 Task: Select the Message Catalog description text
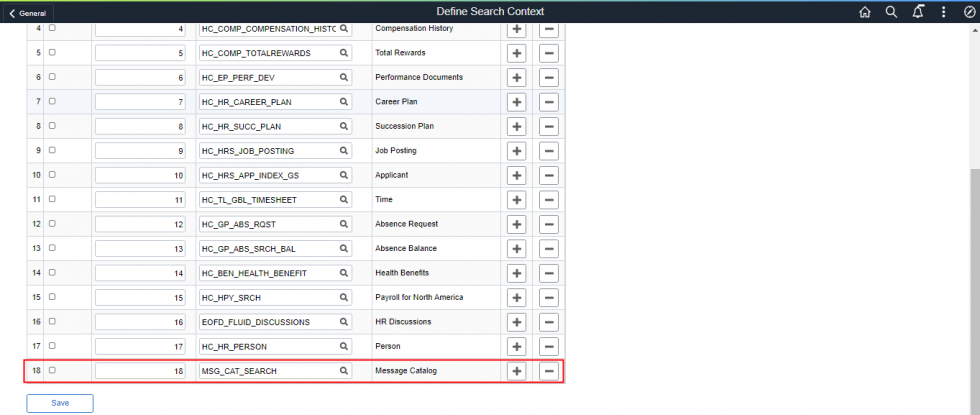[406, 371]
